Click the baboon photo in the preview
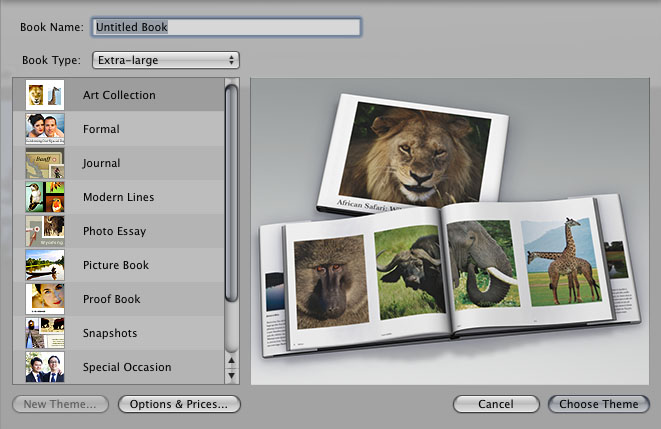661x429 pixels. click(x=331, y=282)
